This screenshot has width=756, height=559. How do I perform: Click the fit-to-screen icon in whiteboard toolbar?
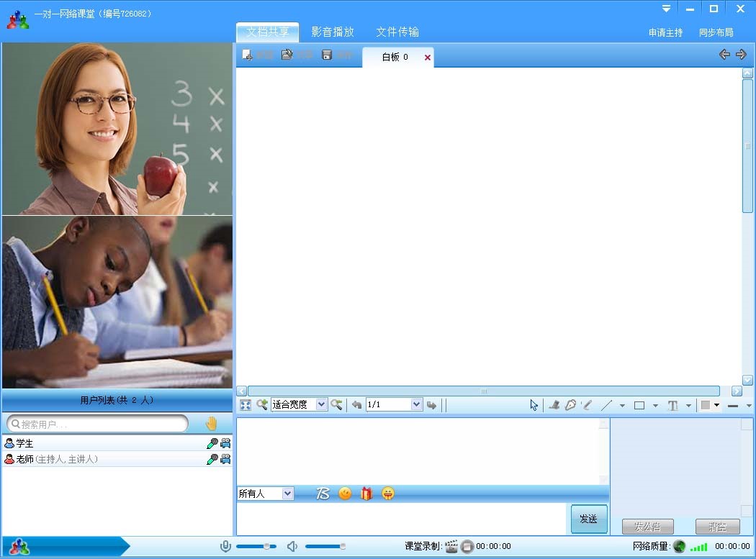(x=246, y=405)
